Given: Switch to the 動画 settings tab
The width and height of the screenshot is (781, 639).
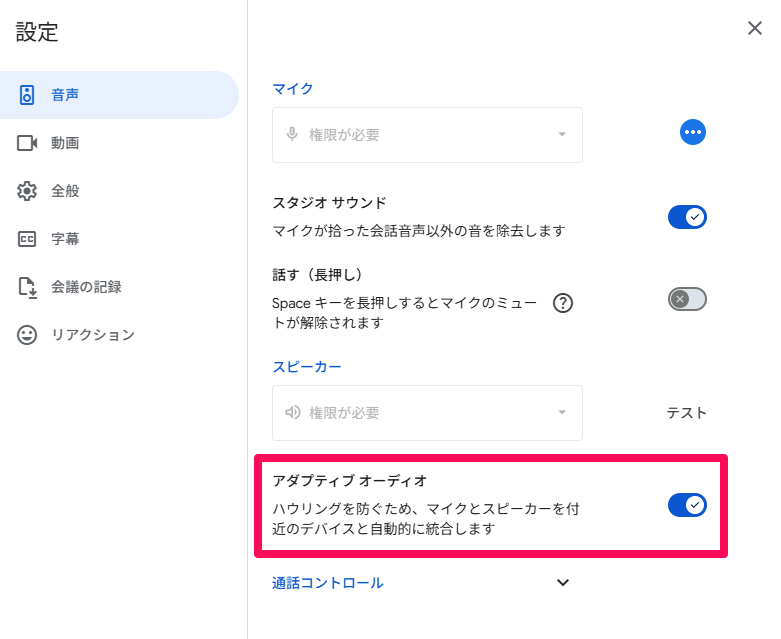Looking at the screenshot, I should click(x=119, y=143).
